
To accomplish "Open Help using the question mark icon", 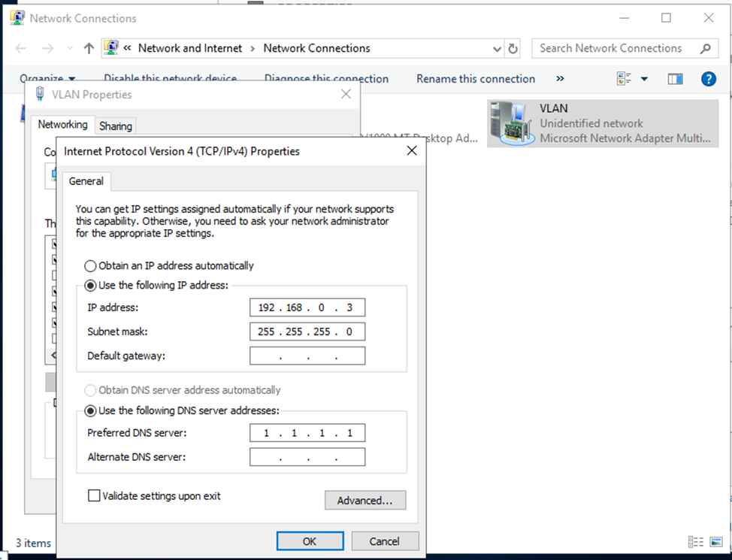I will (708, 78).
